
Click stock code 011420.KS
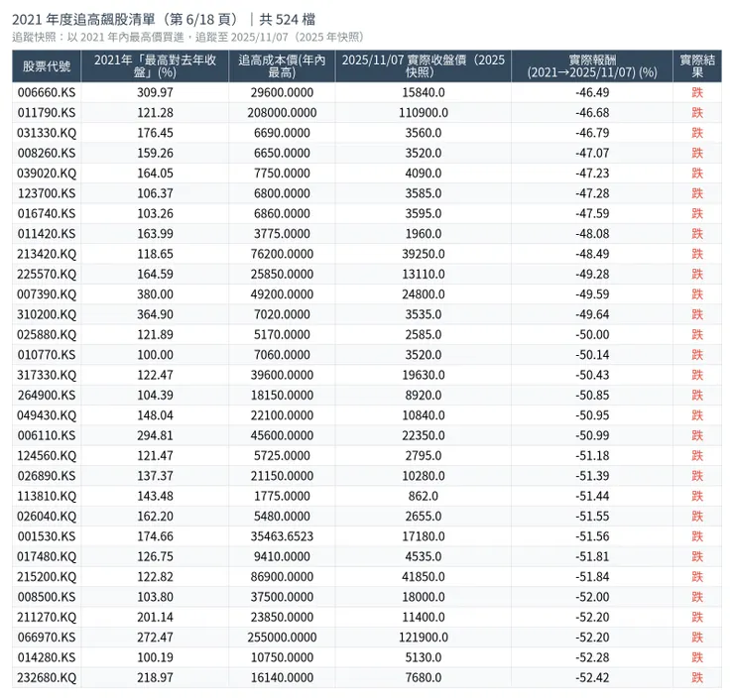coord(47,233)
